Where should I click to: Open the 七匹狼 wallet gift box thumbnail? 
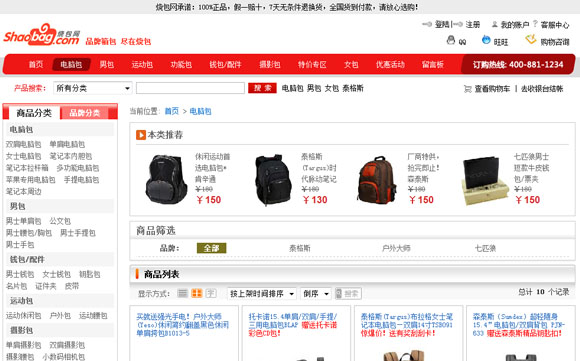click(x=485, y=180)
